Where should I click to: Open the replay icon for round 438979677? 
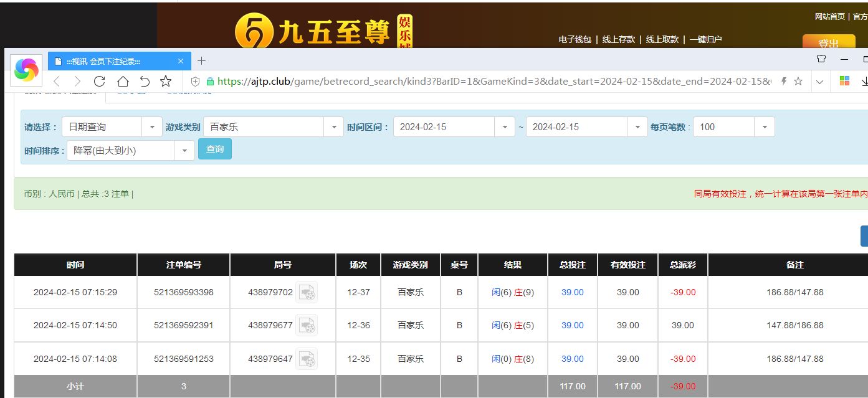point(307,325)
